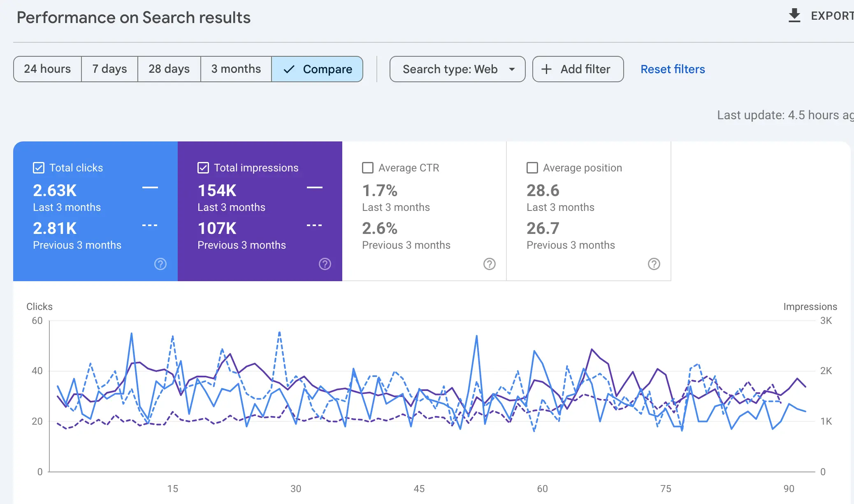Switch to the 3 months range

[x=236, y=69]
